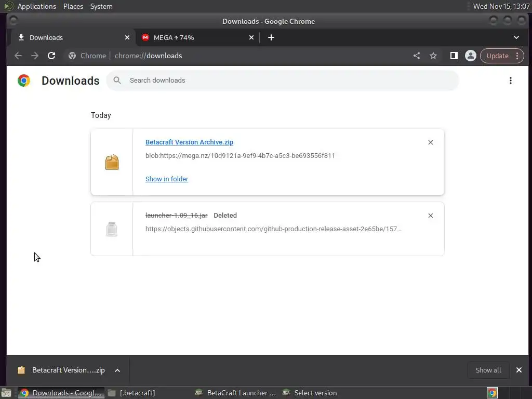The width and height of the screenshot is (532, 399).
Task: Click the Deleted status label
Action: pos(225,216)
